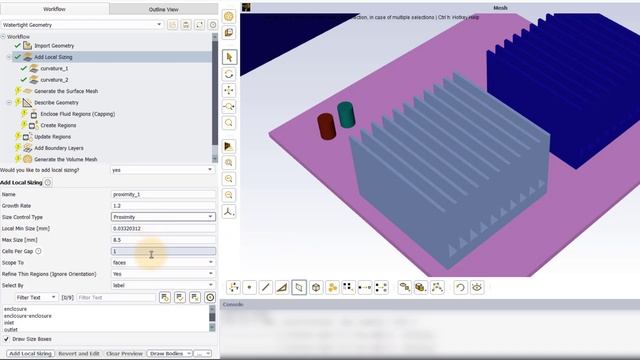
Task: Click the Add Local Sizing button
Action: [x=30, y=353]
